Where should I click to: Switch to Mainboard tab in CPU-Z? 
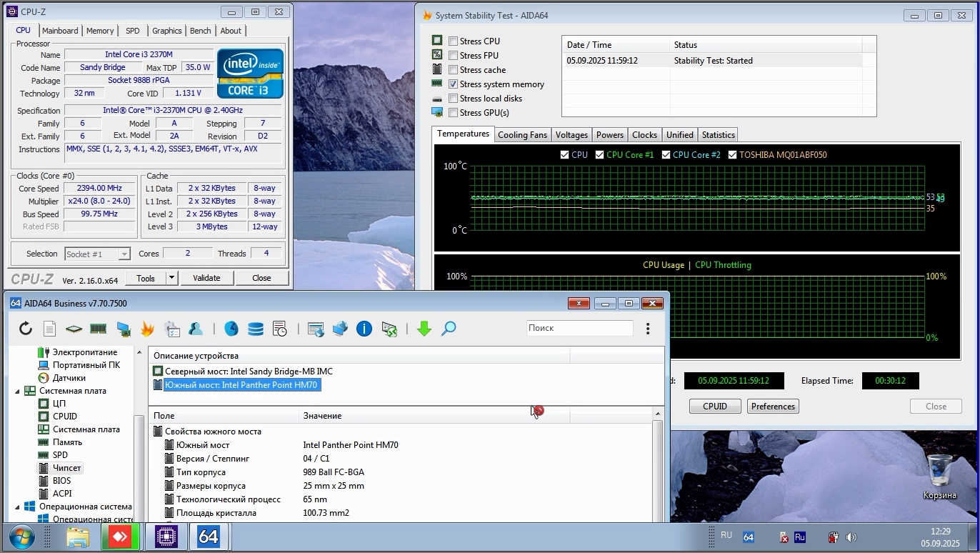(60, 31)
